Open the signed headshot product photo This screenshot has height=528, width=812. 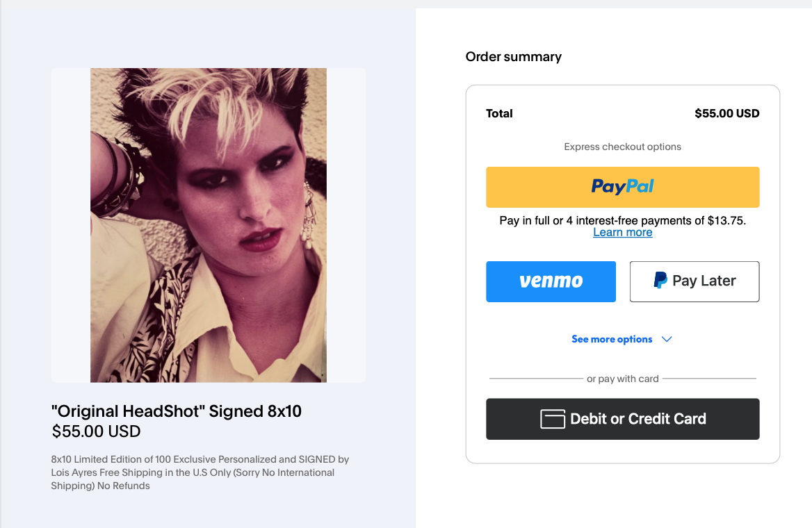208,225
